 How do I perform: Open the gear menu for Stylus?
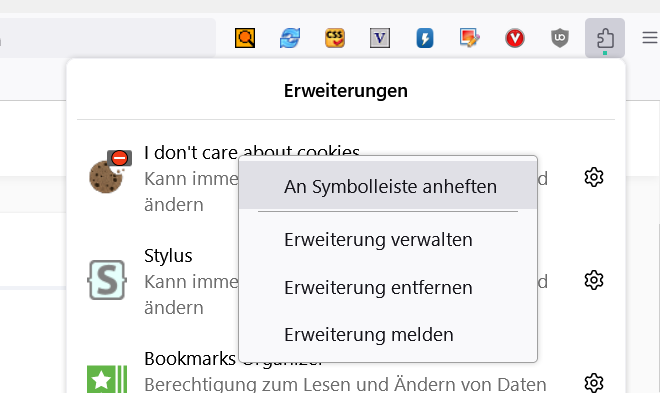pyautogui.click(x=594, y=280)
